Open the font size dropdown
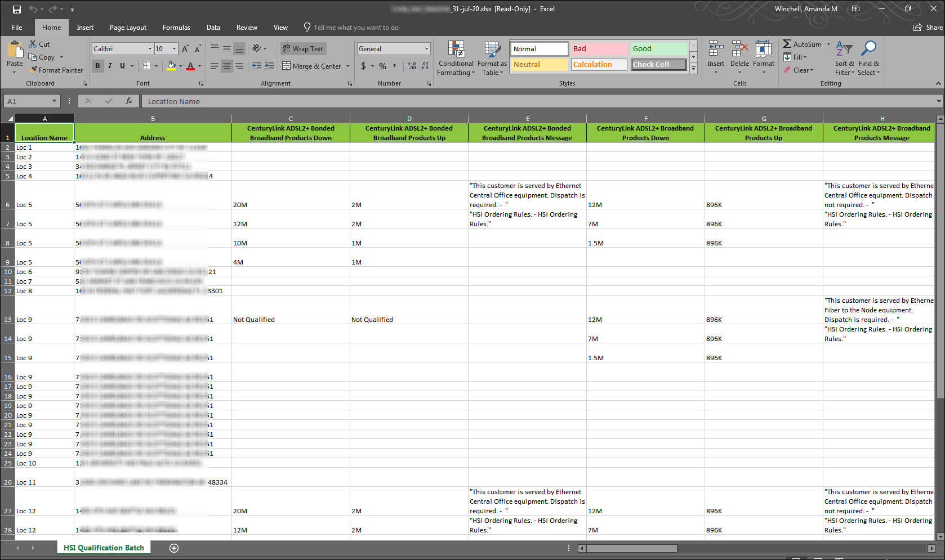Image resolution: width=945 pixels, height=560 pixels. coord(174,49)
